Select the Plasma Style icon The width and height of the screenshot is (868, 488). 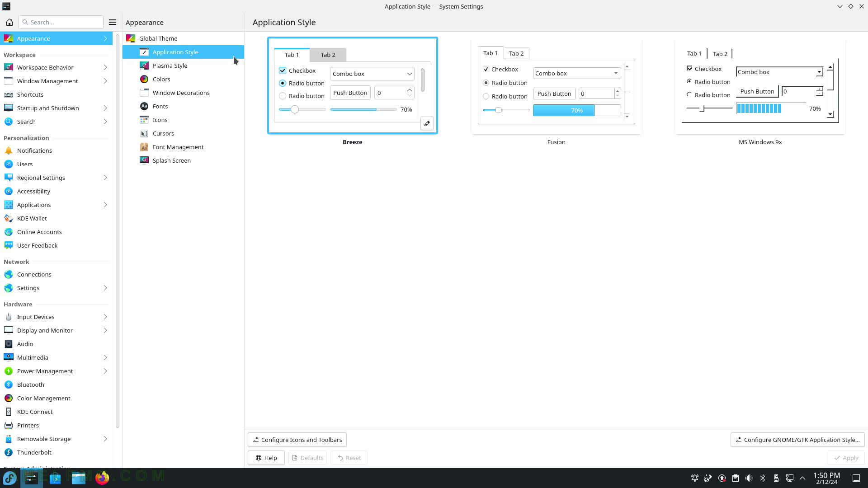point(144,66)
